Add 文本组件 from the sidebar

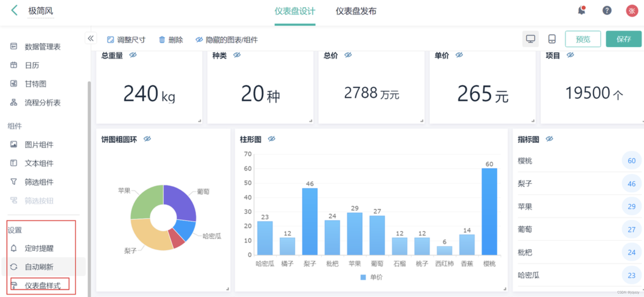pos(39,163)
